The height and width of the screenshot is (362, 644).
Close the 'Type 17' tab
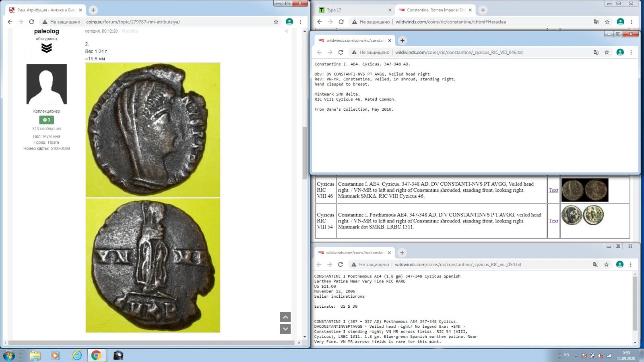point(390,10)
